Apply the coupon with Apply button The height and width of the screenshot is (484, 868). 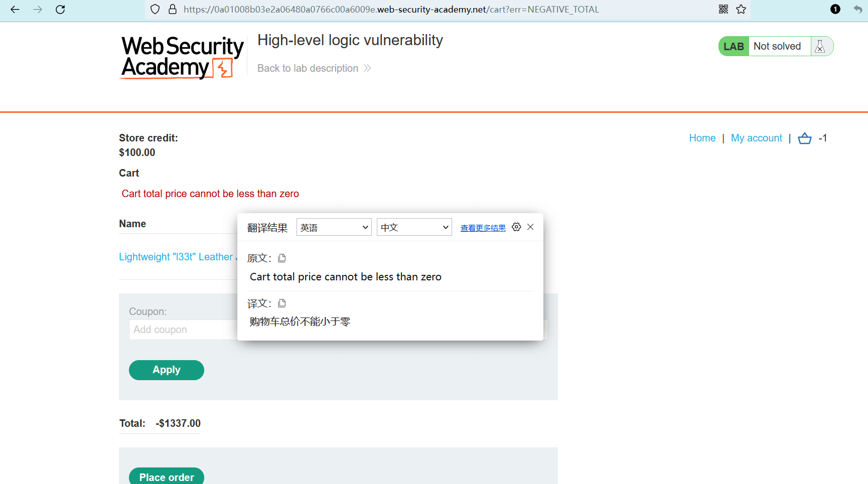167,370
